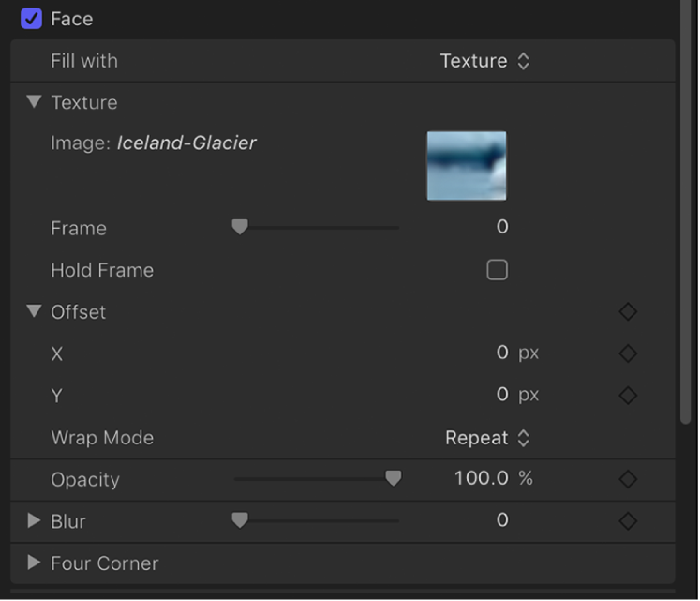700x601 pixels.
Task: Click the Opacity 100.0 value field
Action: (x=482, y=479)
